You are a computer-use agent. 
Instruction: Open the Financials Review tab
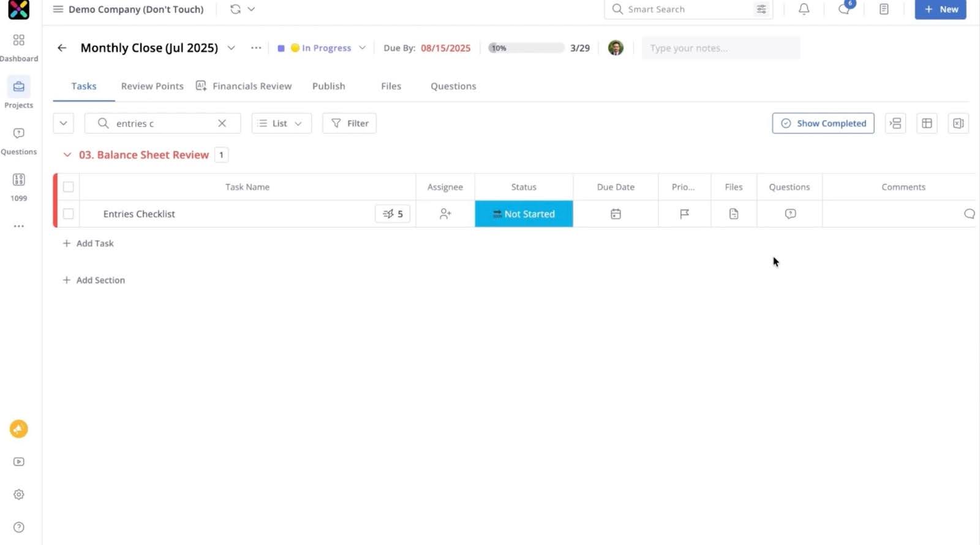click(x=252, y=86)
